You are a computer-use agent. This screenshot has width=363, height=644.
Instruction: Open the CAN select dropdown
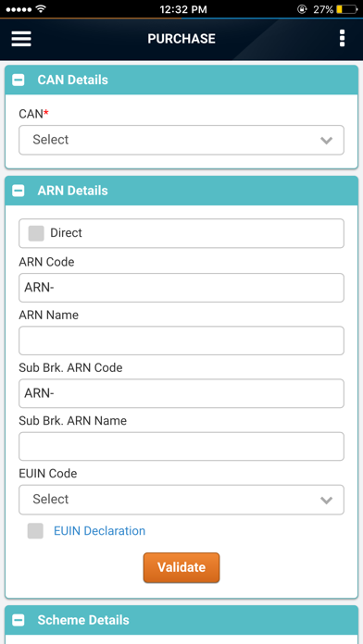(x=181, y=140)
